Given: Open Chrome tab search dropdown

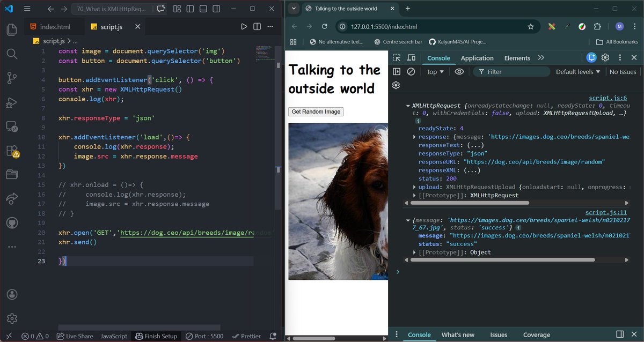Looking at the screenshot, I should [293, 9].
